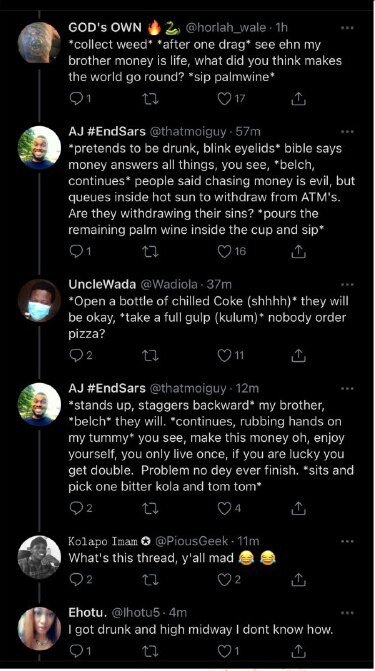375x671 pixels.
Task: Open @thatmoiguy handle on 12m tweet
Action: (x=188, y=389)
